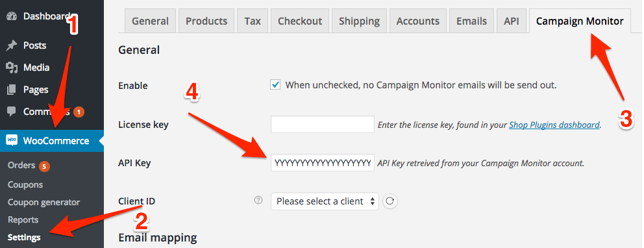Click the Client ID help question icon

258,201
